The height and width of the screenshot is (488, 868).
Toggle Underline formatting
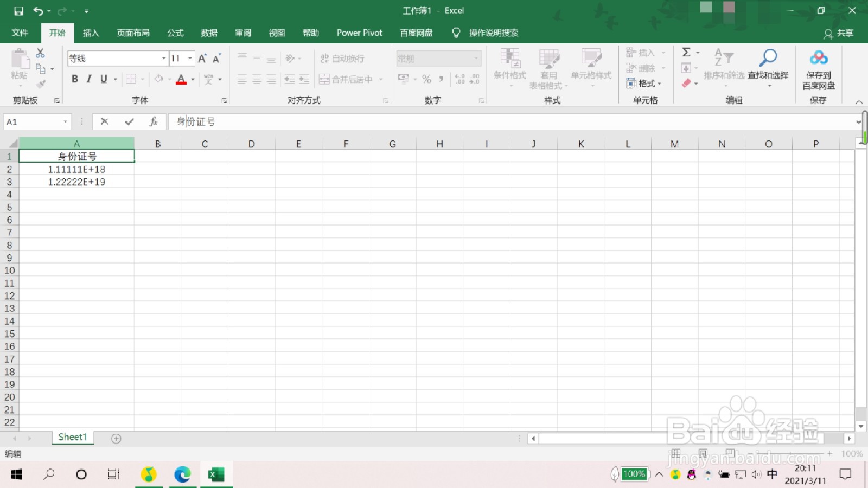click(104, 79)
